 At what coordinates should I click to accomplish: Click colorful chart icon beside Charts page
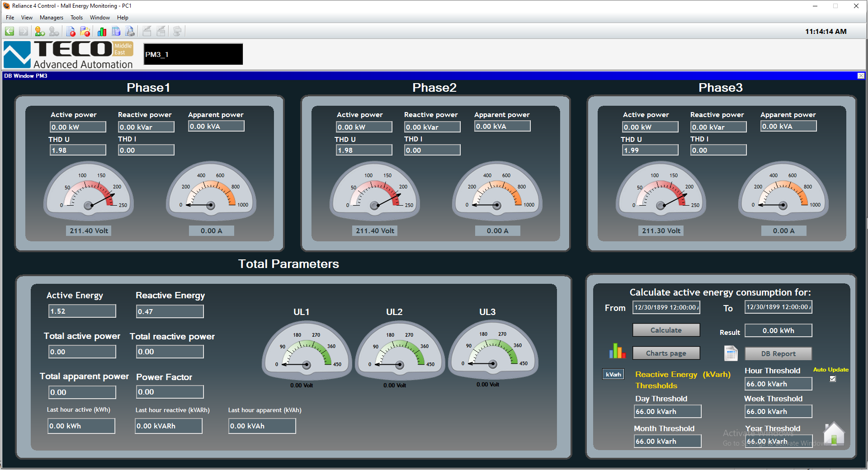click(x=617, y=351)
